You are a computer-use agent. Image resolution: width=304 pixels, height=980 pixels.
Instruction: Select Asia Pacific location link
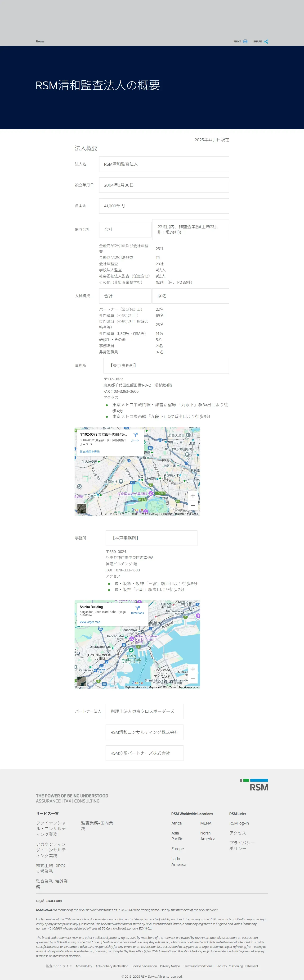point(177,836)
